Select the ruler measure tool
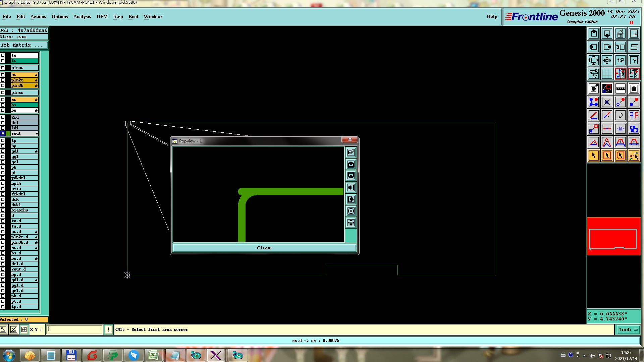This screenshot has height=362, width=644. click(x=621, y=88)
